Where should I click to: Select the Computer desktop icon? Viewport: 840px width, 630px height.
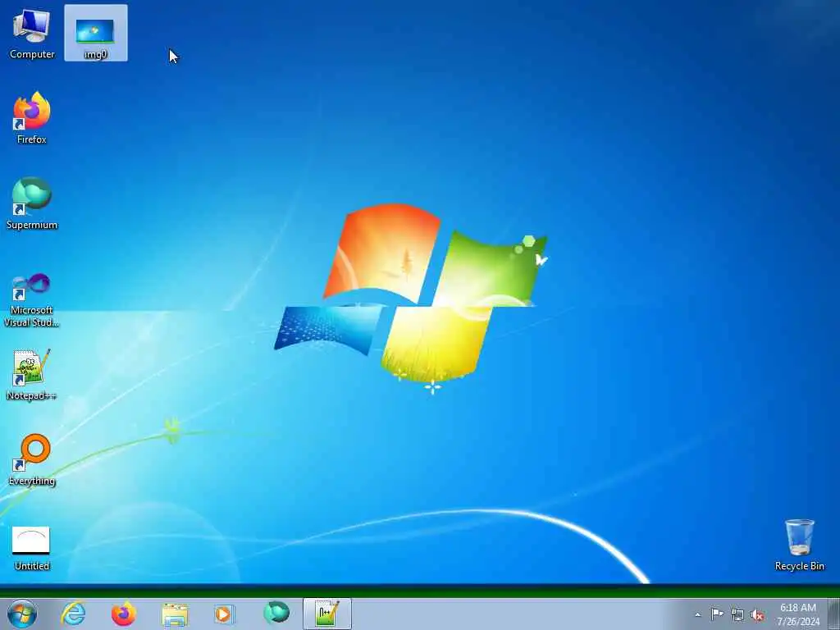[x=32, y=34]
